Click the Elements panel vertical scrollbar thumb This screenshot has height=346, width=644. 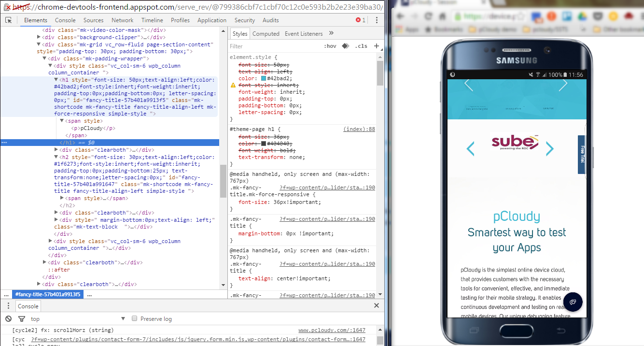point(223,181)
